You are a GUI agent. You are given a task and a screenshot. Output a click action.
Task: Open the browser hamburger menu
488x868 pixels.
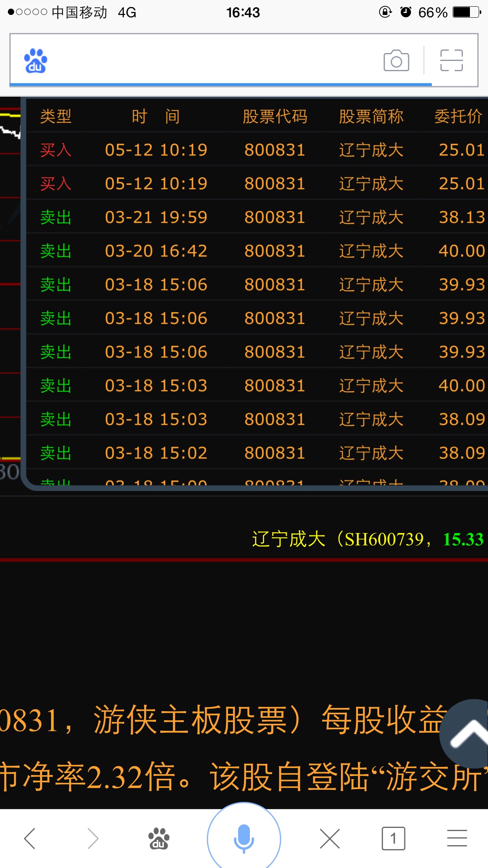[x=457, y=839]
